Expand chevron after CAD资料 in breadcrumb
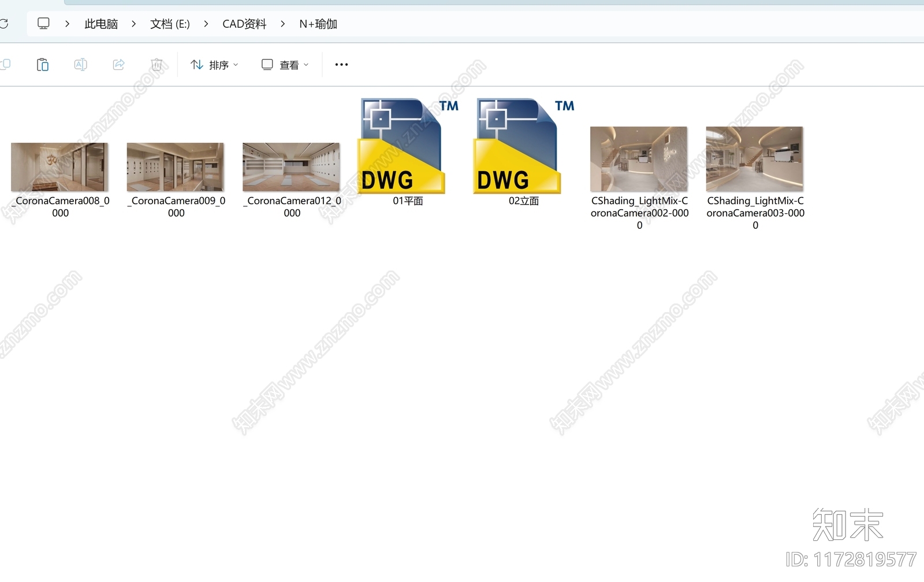 [283, 24]
